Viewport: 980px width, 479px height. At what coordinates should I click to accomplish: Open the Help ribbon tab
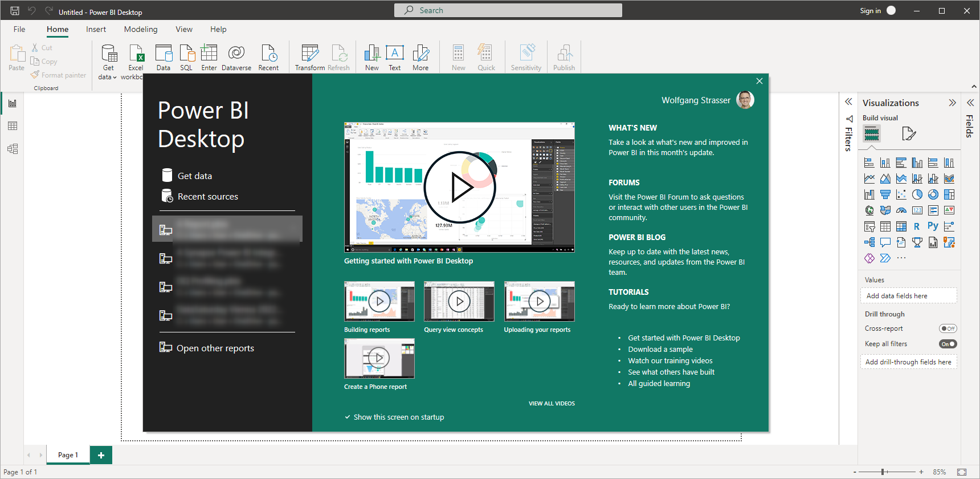pyautogui.click(x=218, y=29)
